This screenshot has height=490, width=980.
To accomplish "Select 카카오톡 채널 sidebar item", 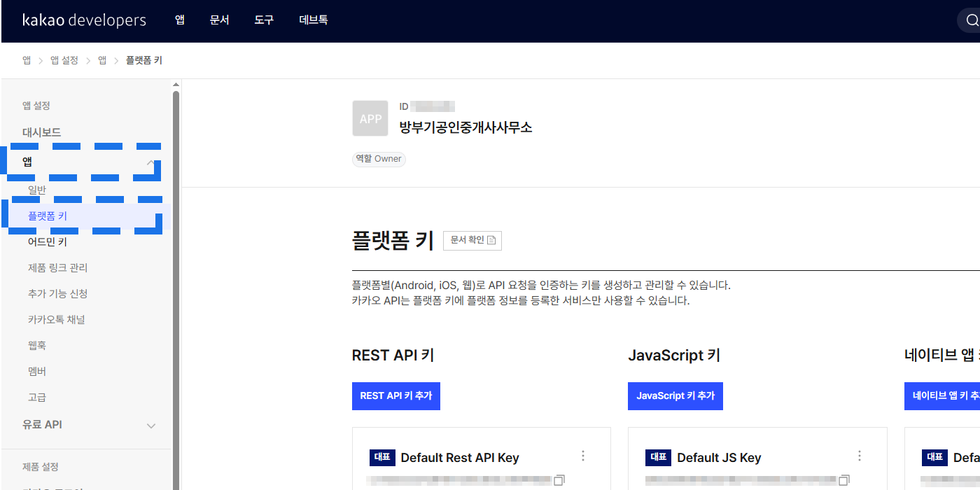I will point(57,320).
